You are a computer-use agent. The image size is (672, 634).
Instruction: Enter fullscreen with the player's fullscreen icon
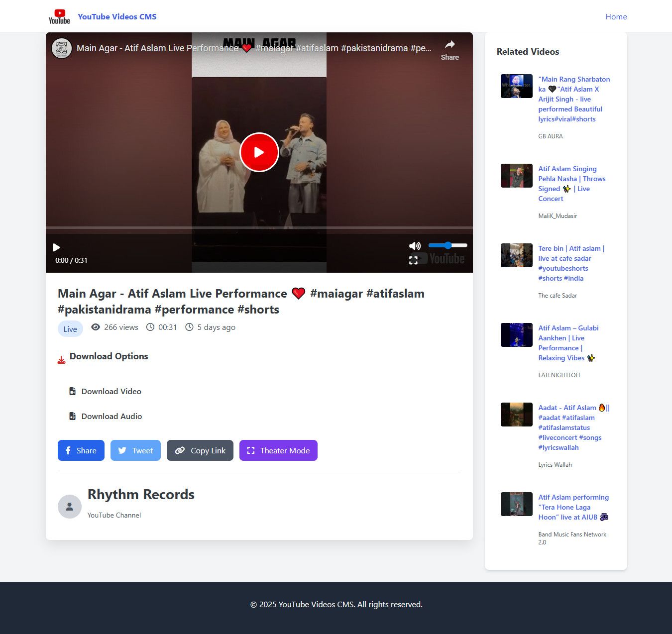(413, 260)
